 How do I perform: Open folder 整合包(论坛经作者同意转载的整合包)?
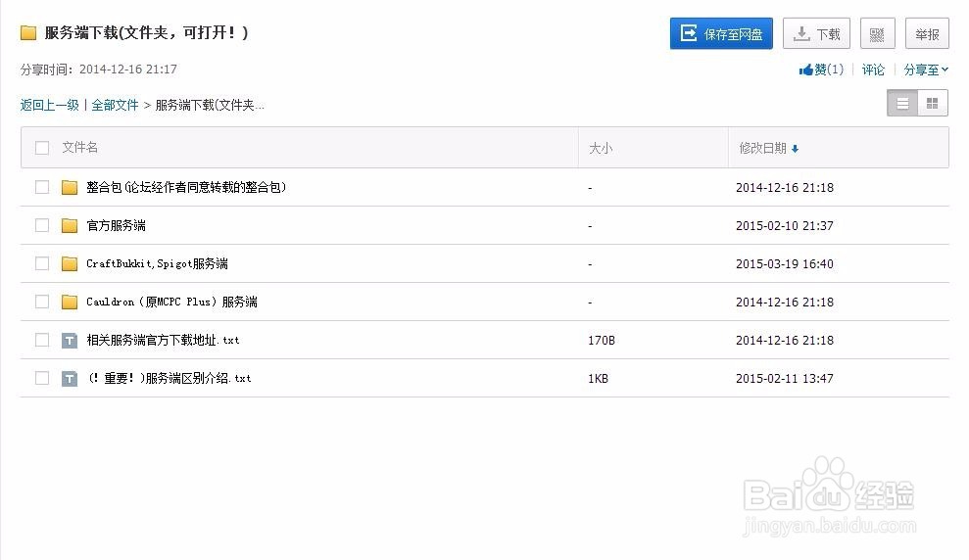[186, 187]
